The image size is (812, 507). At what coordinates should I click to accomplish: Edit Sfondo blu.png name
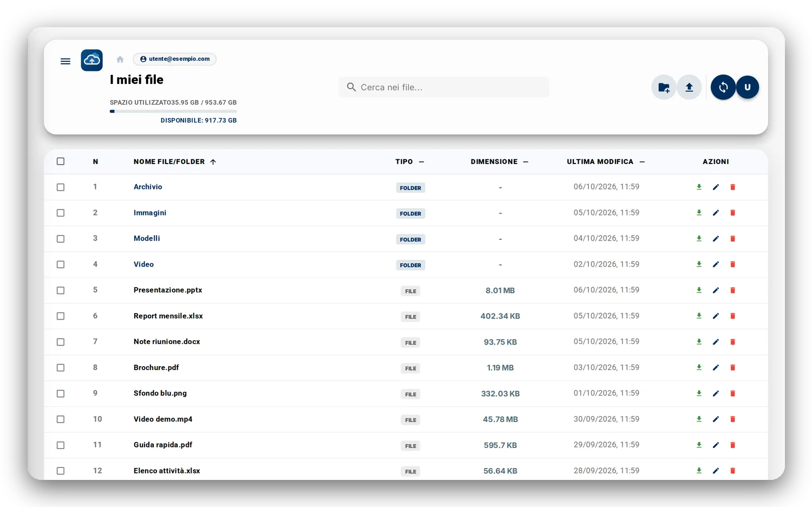(x=716, y=393)
